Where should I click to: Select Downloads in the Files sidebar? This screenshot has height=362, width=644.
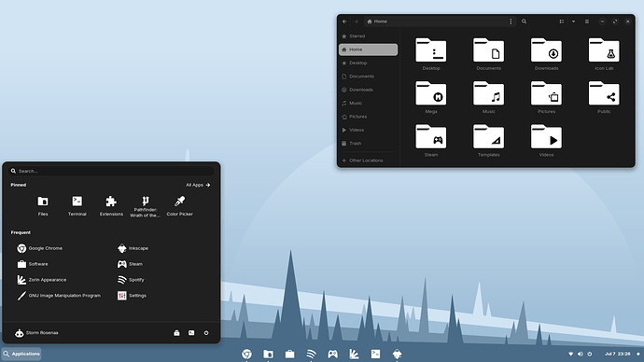point(368,90)
